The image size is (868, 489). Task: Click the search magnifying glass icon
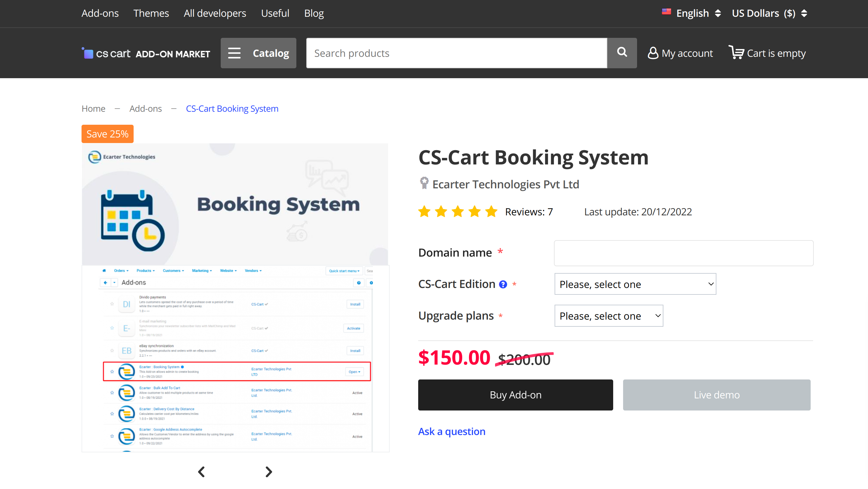pos(622,52)
